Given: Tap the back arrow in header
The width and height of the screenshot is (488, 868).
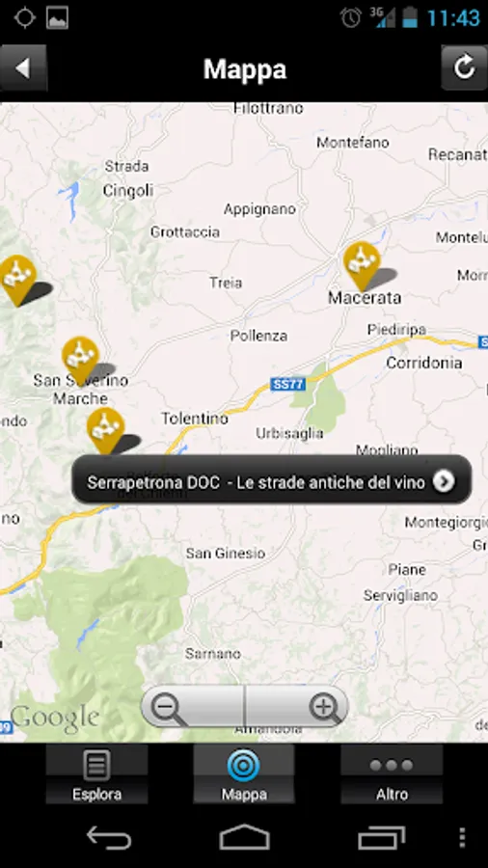Looking at the screenshot, I should click(23, 68).
